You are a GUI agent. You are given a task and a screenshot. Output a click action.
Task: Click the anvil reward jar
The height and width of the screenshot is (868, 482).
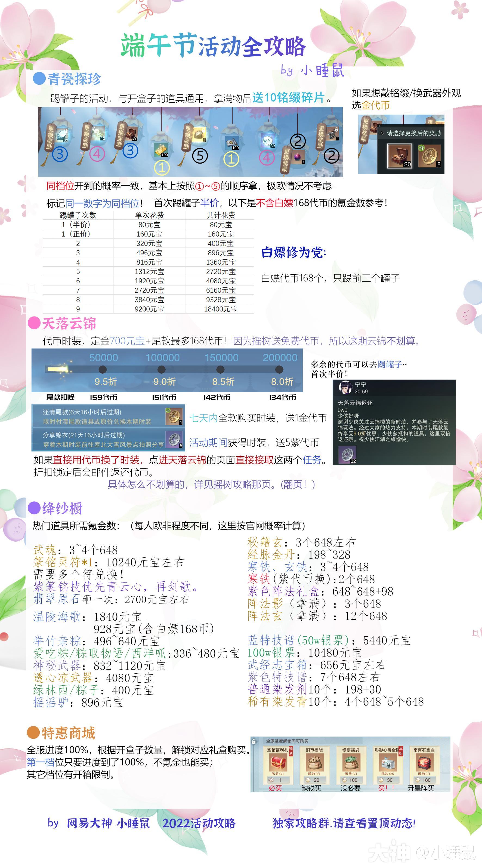click(x=332, y=134)
